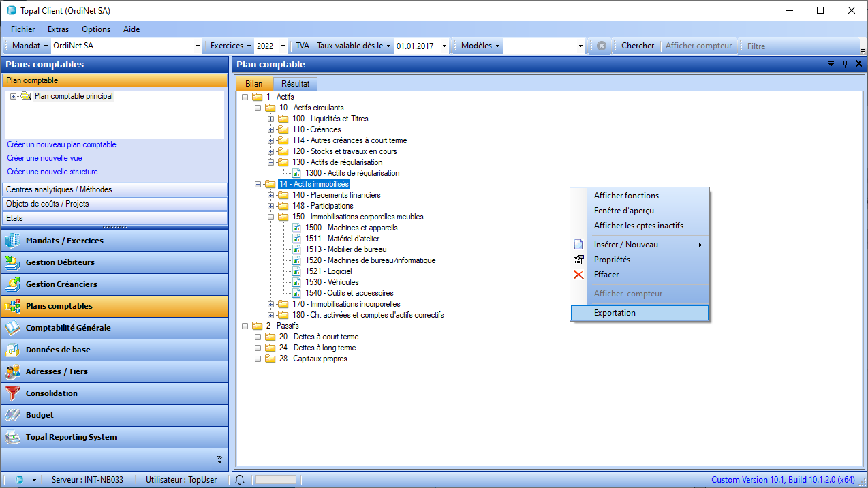The width and height of the screenshot is (868, 488).
Task: Click the Consolidation funnel icon
Action: pos(12,393)
